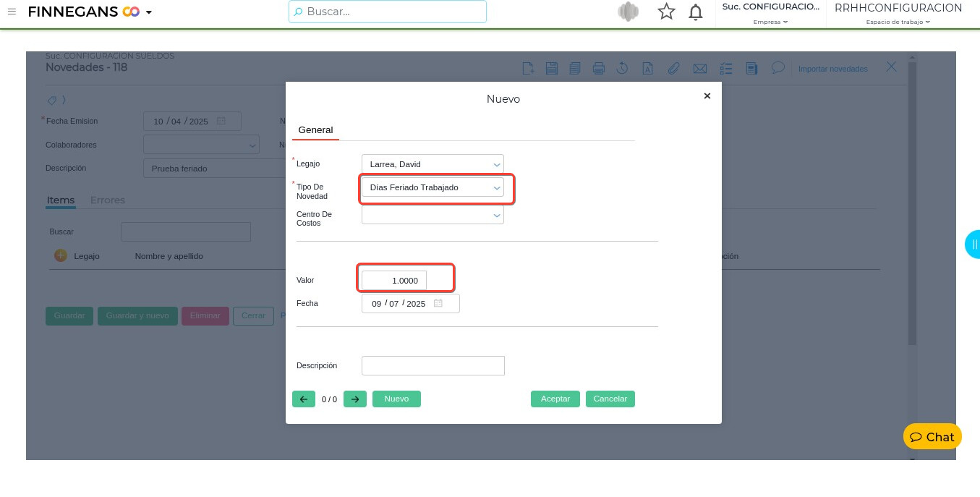Image resolution: width=980 pixels, height=497 pixels.
Task: Click the Novedades panel vertical scrollbar
Action: point(912,203)
